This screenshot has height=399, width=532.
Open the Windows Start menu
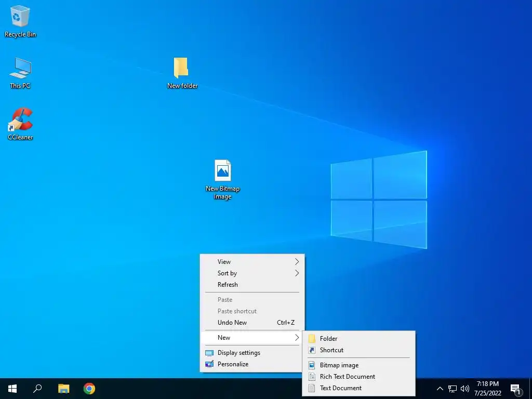[12, 389]
